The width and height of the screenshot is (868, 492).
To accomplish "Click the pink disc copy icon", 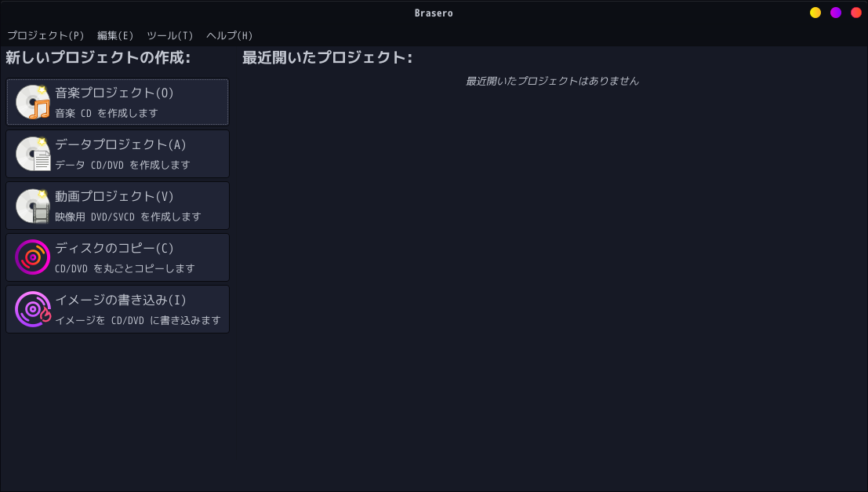I will point(33,257).
